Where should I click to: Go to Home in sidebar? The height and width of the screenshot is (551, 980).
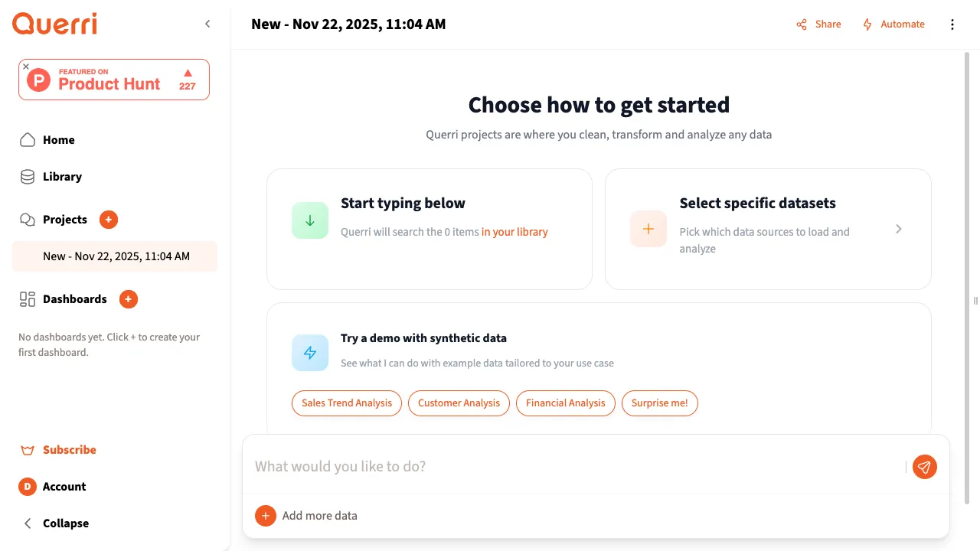click(x=58, y=140)
